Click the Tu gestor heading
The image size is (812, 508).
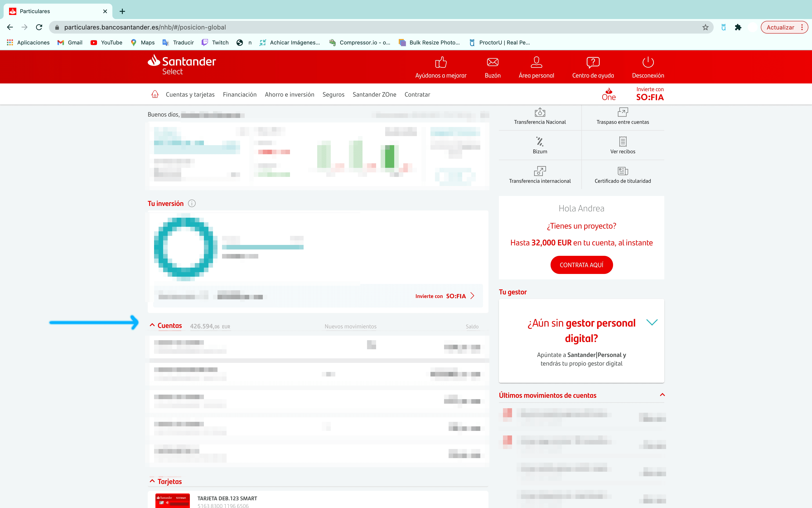pyautogui.click(x=513, y=292)
